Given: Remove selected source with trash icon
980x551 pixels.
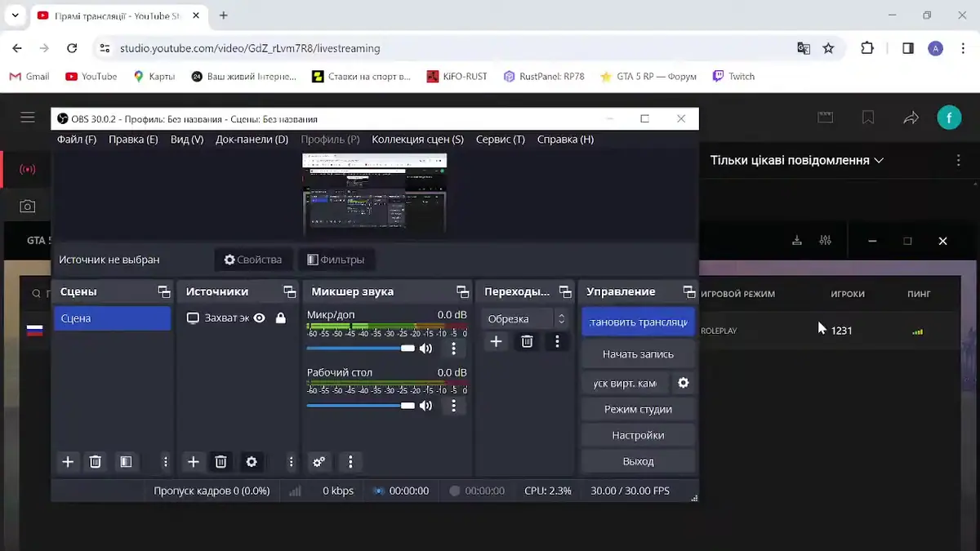Looking at the screenshot, I should [x=220, y=462].
